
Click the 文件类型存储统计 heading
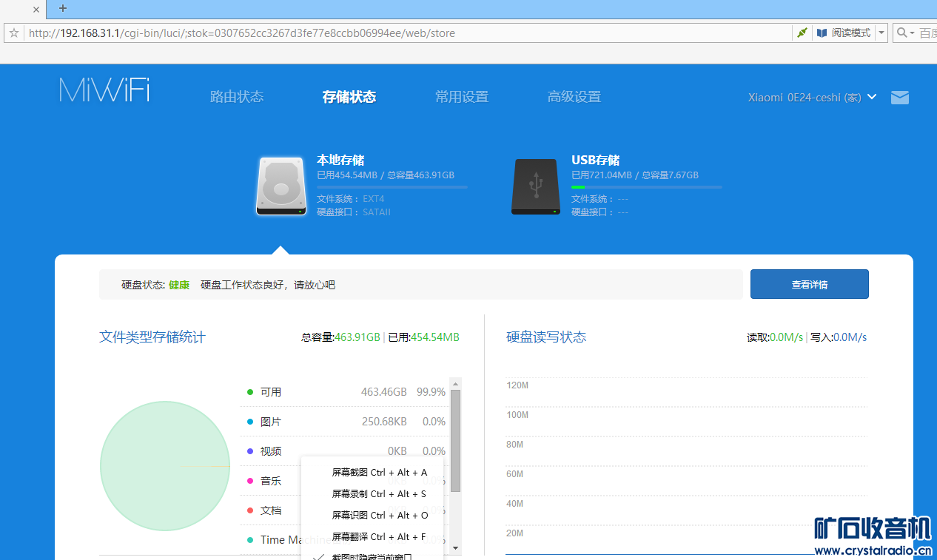pos(152,337)
